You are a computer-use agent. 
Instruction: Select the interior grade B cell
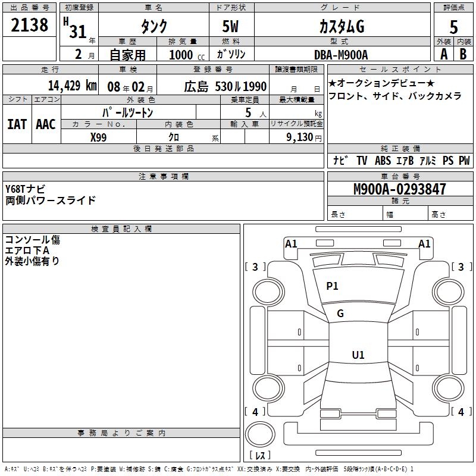point(464,54)
